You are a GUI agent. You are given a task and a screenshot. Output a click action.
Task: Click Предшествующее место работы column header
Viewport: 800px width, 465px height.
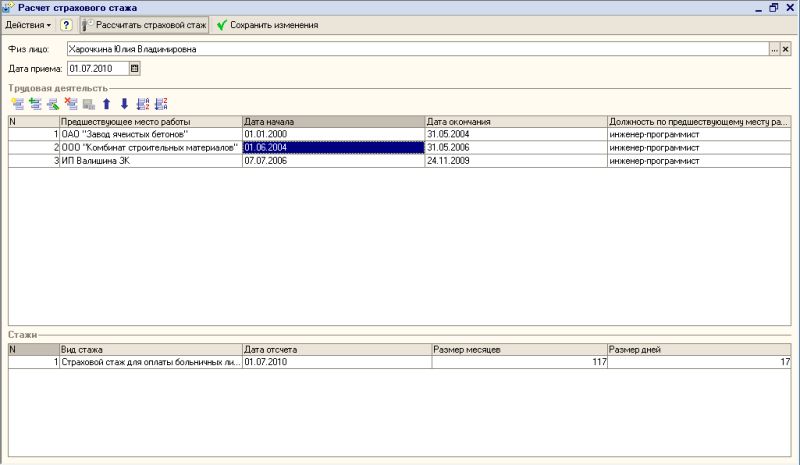pyautogui.click(x=151, y=122)
